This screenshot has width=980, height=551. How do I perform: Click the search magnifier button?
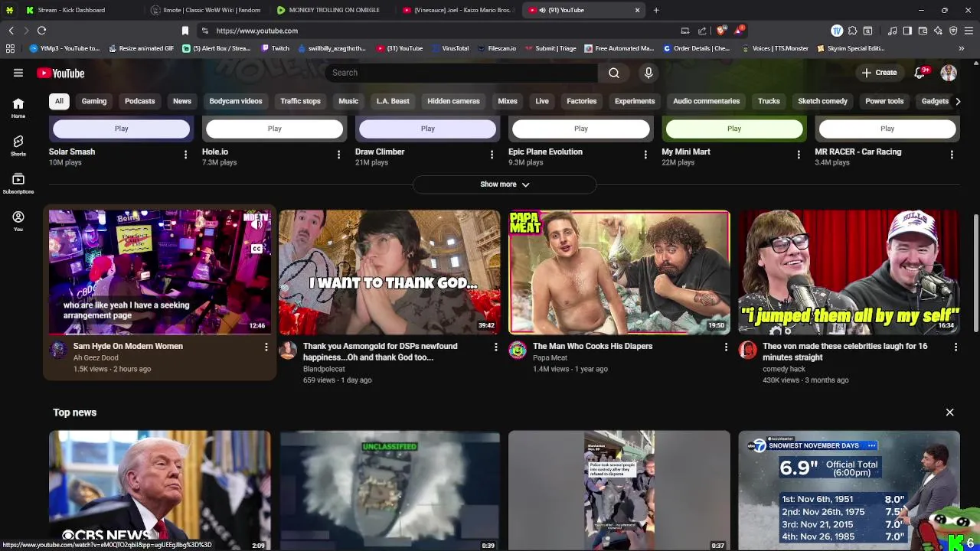pos(614,73)
